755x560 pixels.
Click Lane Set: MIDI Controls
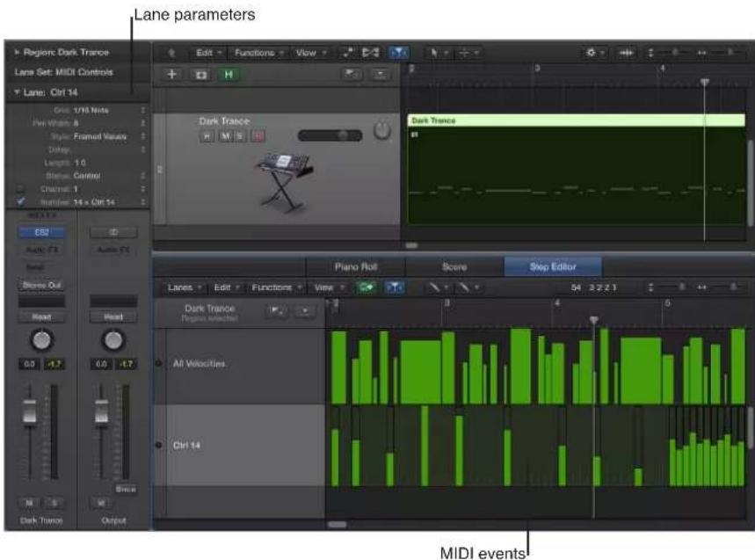(x=63, y=72)
